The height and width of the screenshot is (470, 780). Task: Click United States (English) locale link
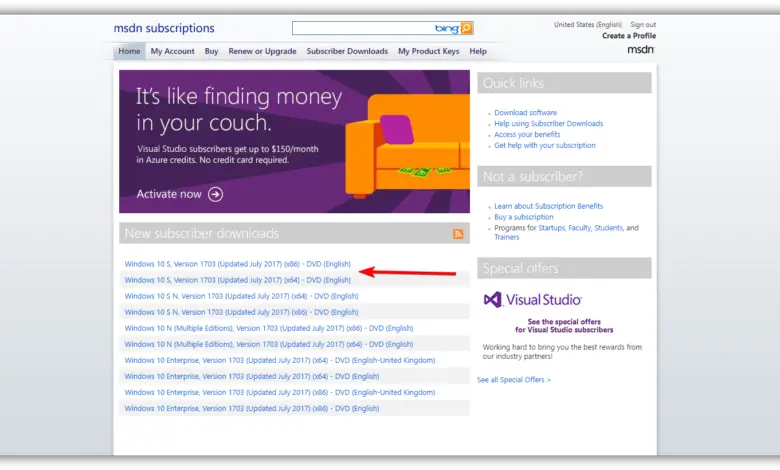point(588,24)
